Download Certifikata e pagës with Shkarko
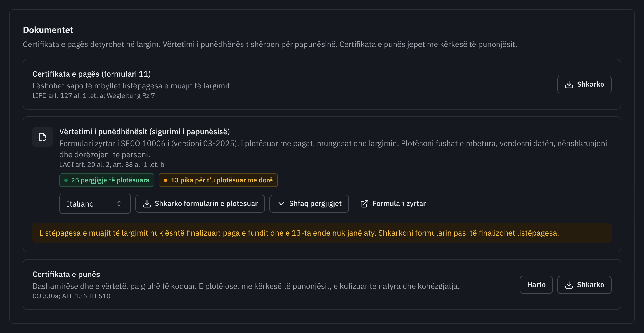 tap(584, 85)
